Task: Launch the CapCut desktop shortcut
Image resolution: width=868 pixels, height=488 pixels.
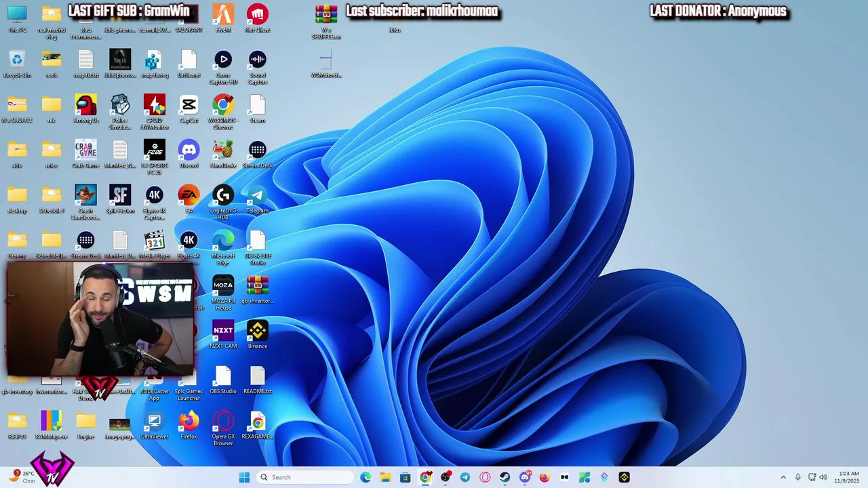Action: coord(189,108)
